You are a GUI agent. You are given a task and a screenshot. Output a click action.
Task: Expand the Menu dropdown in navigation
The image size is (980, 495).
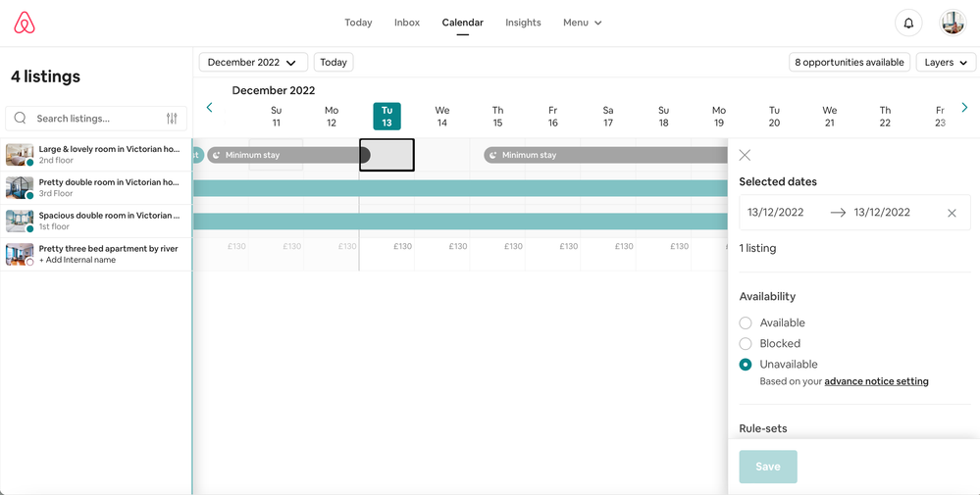point(582,23)
